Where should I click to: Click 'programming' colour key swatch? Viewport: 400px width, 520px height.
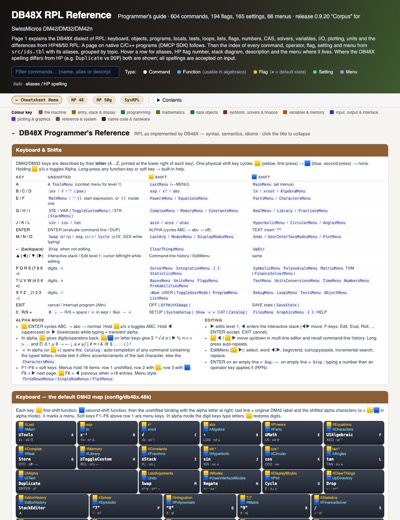[x=123, y=112]
